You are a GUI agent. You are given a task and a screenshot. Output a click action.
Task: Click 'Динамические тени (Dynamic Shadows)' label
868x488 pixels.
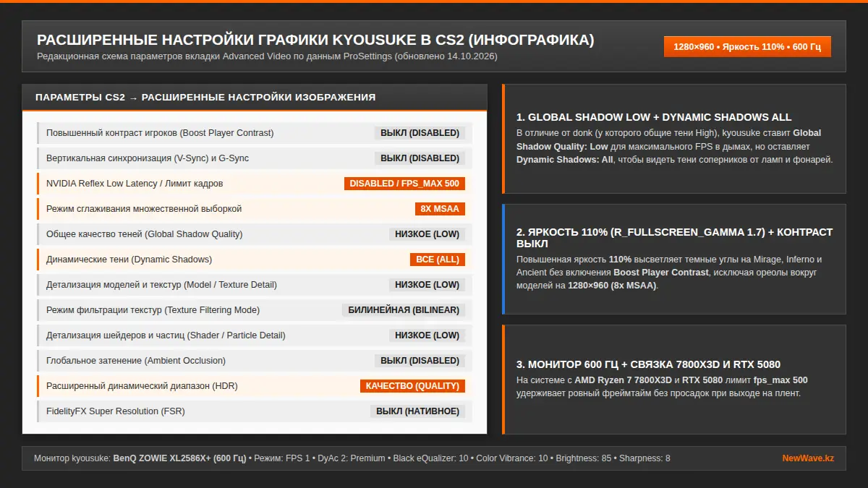click(x=129, y=260)
